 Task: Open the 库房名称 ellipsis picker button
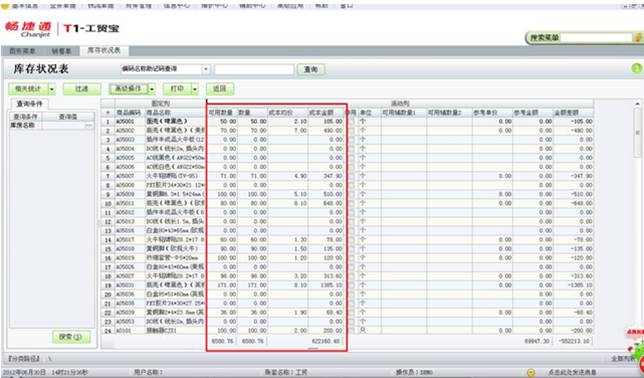[89, 125]
